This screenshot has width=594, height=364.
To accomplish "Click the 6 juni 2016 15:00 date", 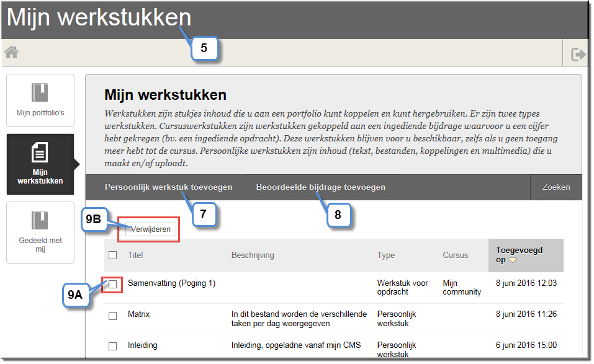I will [x=526, y=345].
